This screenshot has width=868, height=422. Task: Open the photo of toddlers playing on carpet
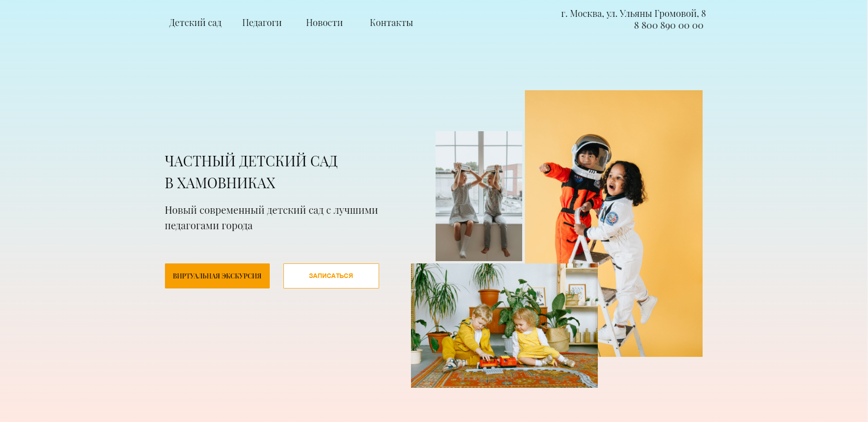tap(504, 325)
